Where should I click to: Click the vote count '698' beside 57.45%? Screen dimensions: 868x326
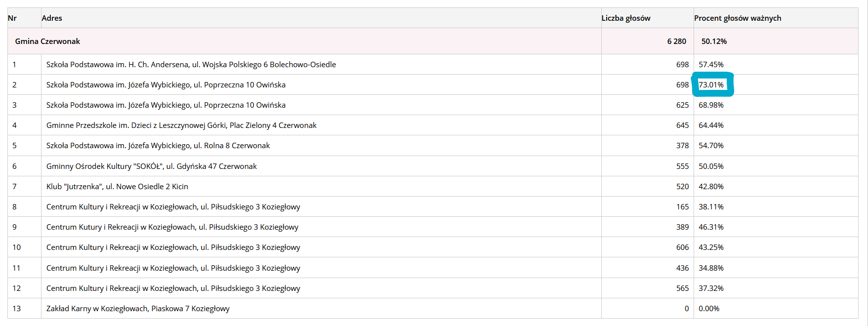(x=682, y=65)
